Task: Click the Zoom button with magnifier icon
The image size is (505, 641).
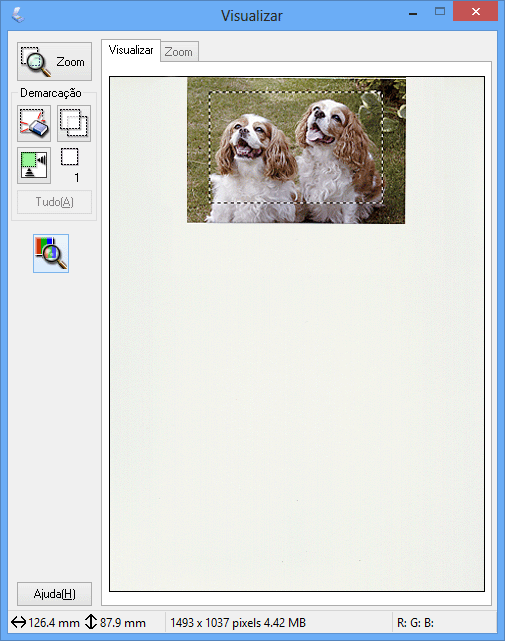Action: click(x=54, y=62)
